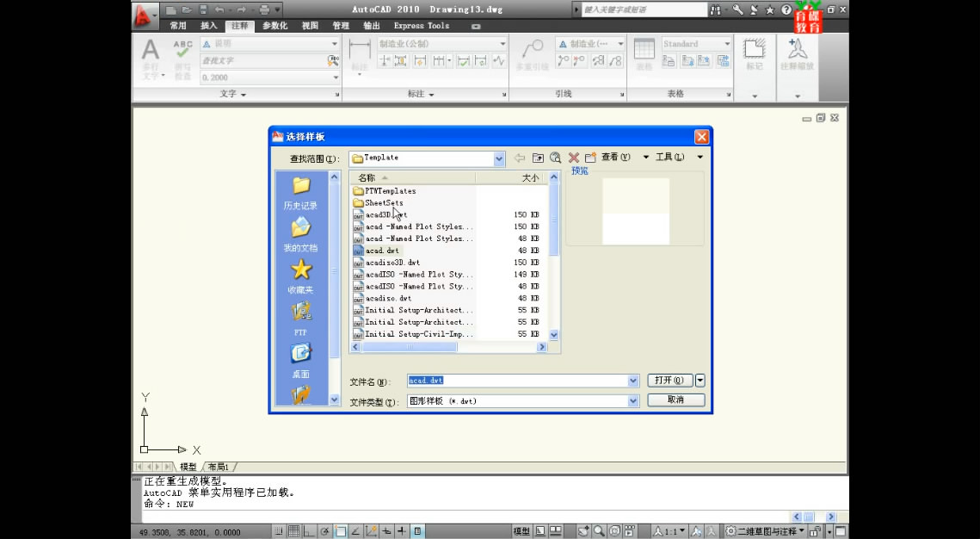Expand the 文件名 file name dropdown

(633, 381)
